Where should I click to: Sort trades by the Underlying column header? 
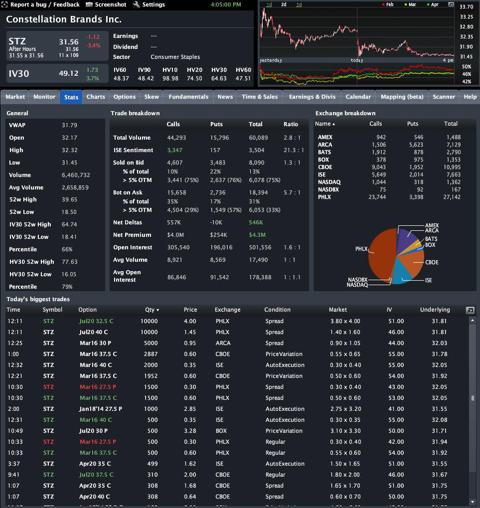click(435, 310)
